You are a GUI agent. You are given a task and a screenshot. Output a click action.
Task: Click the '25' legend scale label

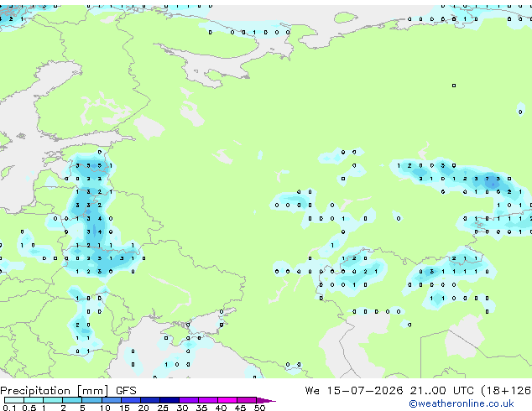[x=163, y=408]
